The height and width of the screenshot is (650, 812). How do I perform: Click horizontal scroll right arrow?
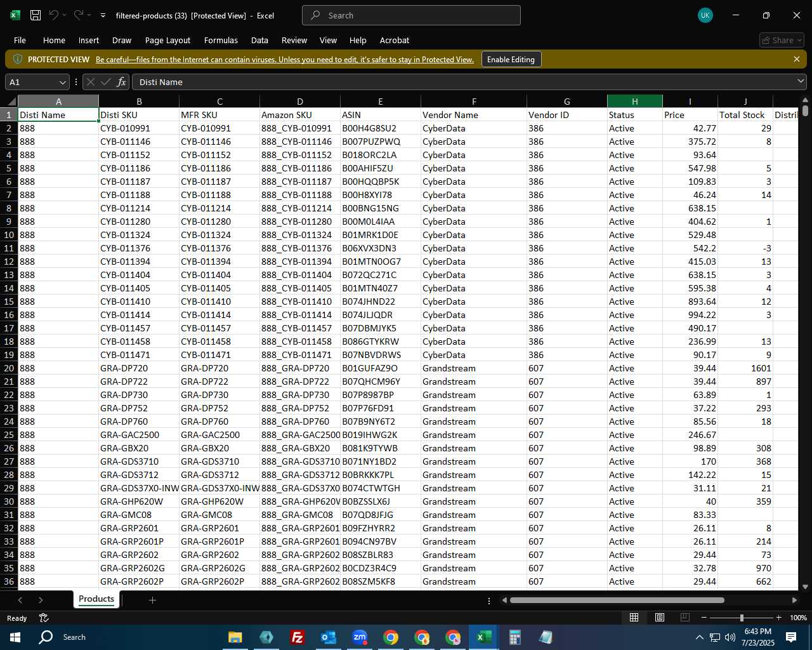point(794,600)
